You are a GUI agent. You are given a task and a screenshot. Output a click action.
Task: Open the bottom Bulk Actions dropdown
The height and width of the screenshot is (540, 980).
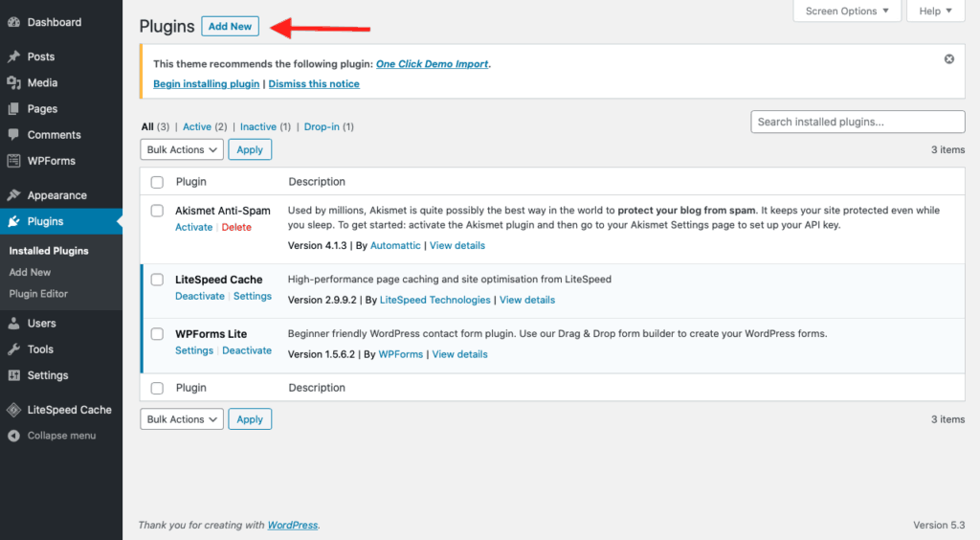tap(182, 419)
